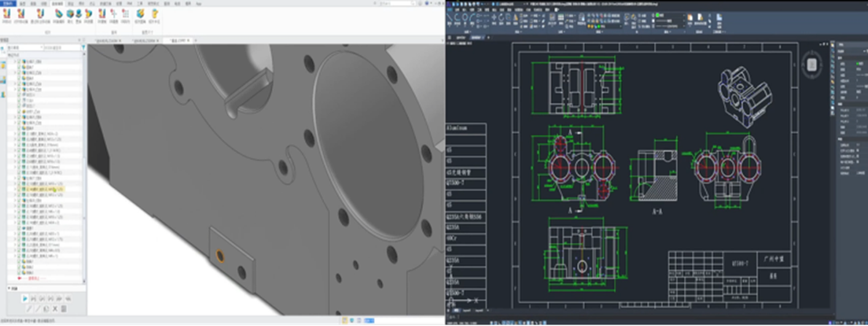Uncheck the first feature in the history tree

pyautogui.click(x=18, y=62)
